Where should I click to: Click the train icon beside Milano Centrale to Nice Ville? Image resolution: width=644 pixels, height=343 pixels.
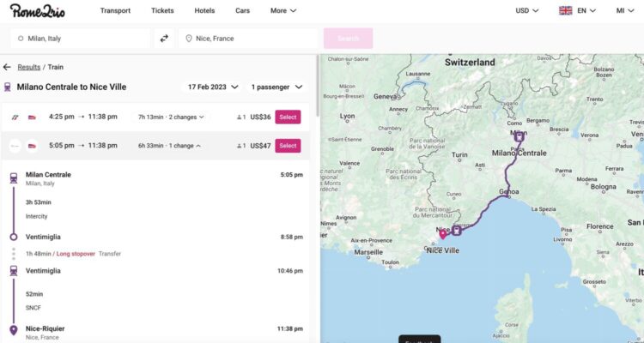[x=7, y=87]
